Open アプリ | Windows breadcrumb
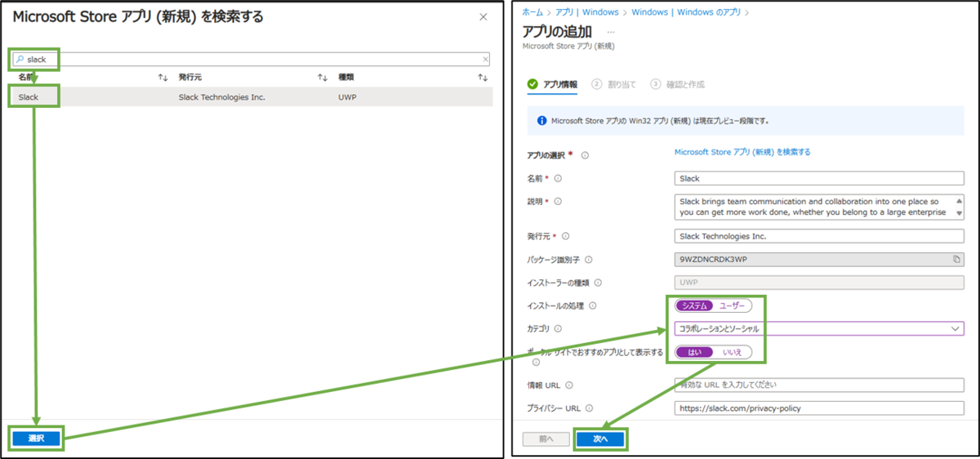Image resolution: width=980 pixels, height=459 pixels. pos(588,12)
